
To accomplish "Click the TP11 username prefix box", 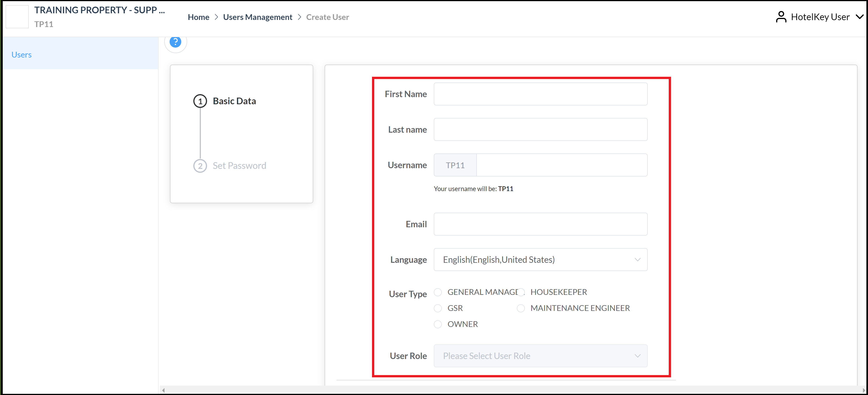I will pyautogui.click(x=455, y=165).
